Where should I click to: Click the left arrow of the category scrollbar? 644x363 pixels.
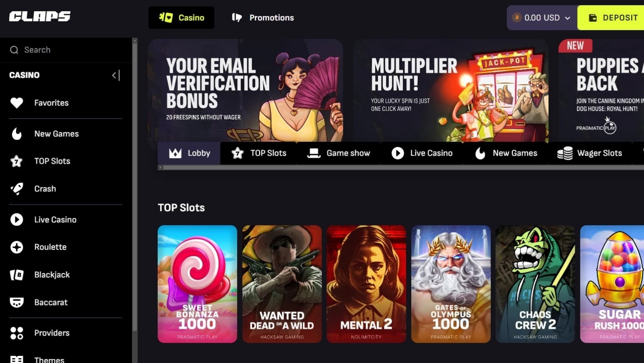tap(160, 167)
